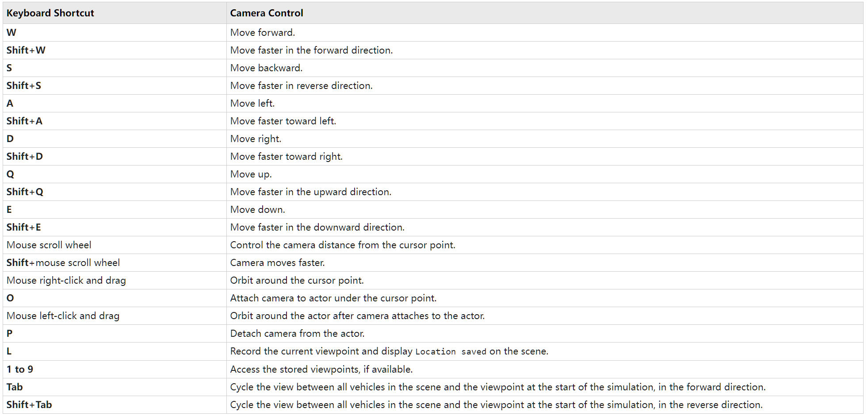Click 'Detach camera from the actor.' text
The image size is (868, 416).
point(298,334)
